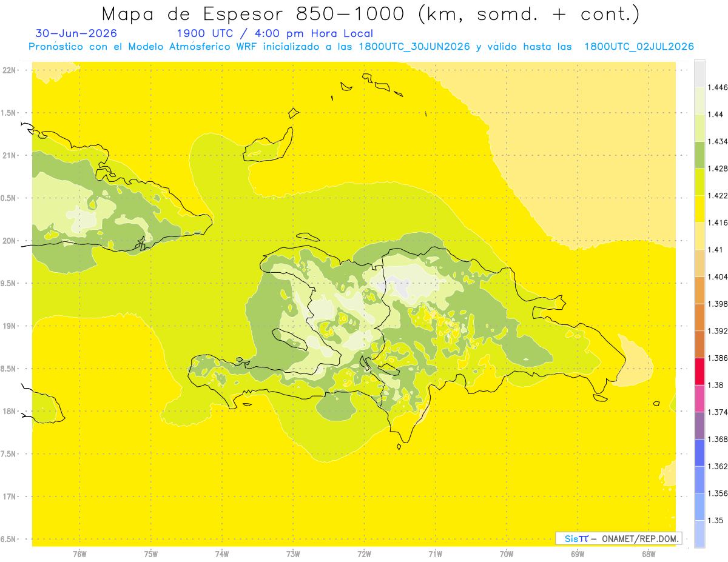The image size is (728, 562).
Task: Pick the tan legend swatch below 1.41
Action: coord(699,263)
